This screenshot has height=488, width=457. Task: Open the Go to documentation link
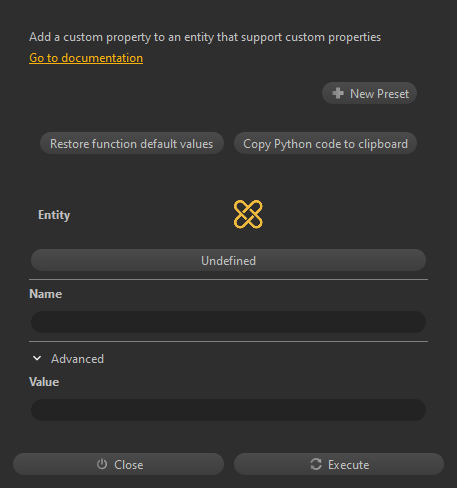(86, 58)
